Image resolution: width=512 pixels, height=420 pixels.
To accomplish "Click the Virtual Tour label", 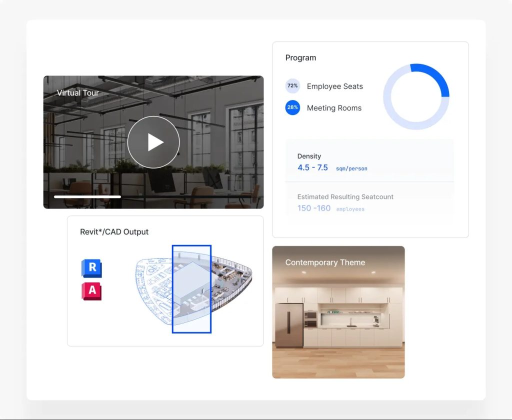I will tap(77, 93).
